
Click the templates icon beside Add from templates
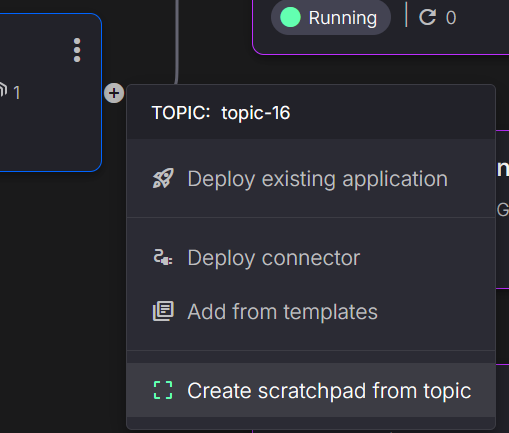[x=163, y=311]
